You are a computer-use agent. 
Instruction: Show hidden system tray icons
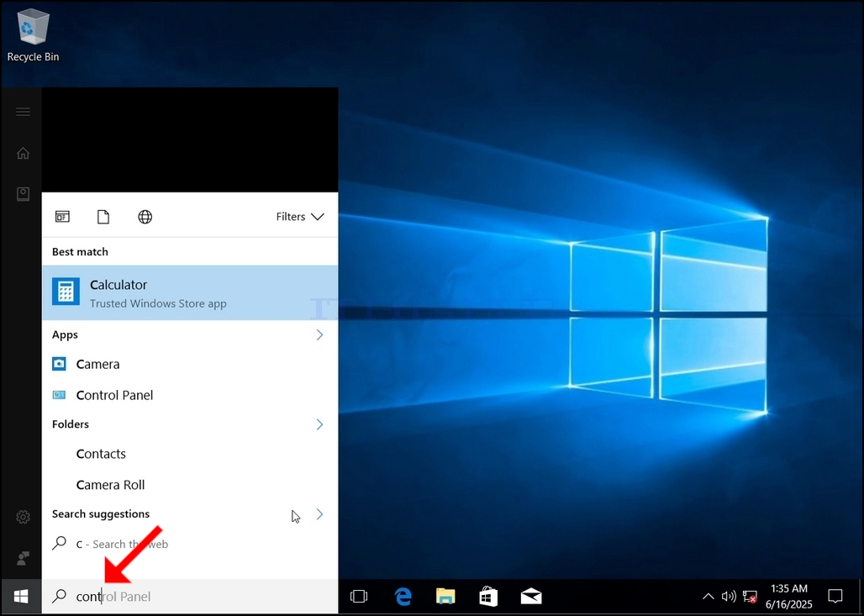click(708, 596)
